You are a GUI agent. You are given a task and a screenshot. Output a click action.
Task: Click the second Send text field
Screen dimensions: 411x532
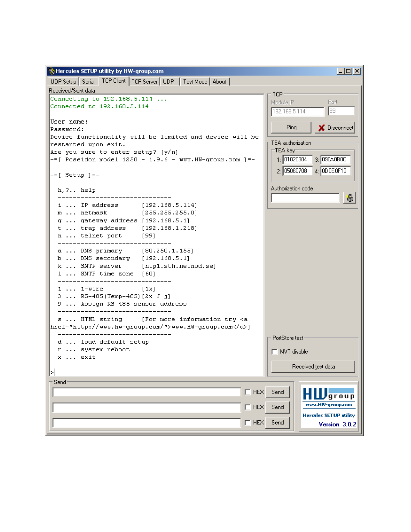click(147, 407)
